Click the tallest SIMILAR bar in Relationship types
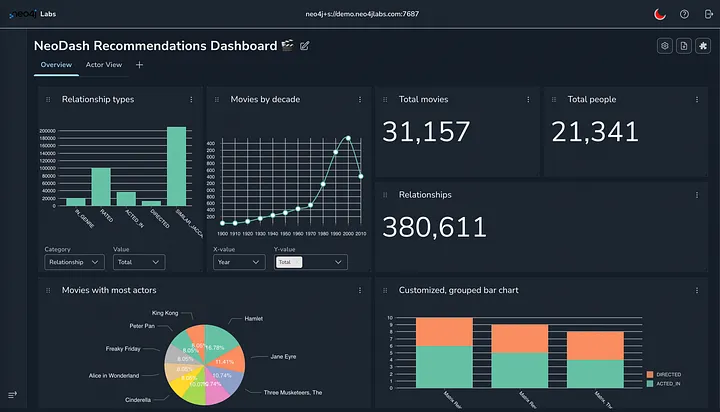Screen dimensions: 720x412 (177, 166)
